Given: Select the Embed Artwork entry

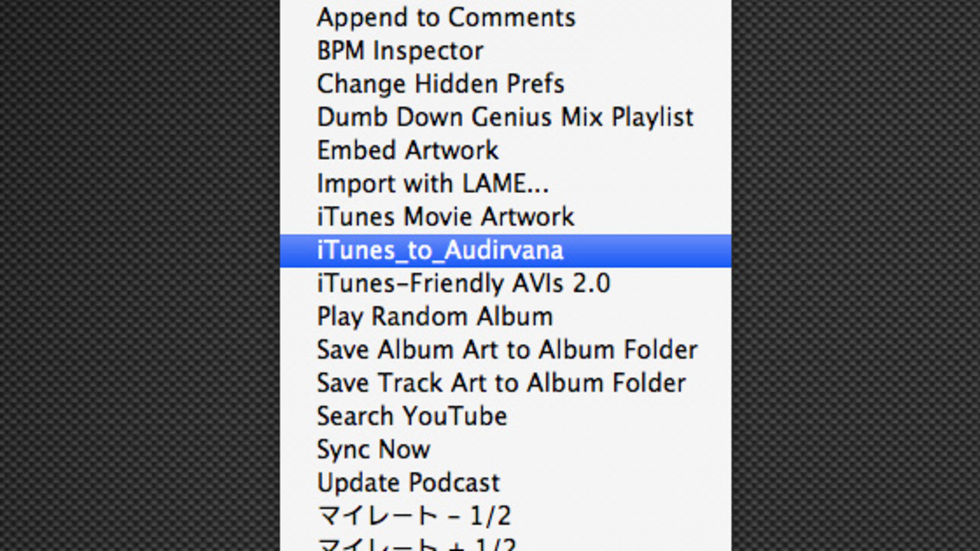Looking at the screenshot, I should tap(407, 150).
